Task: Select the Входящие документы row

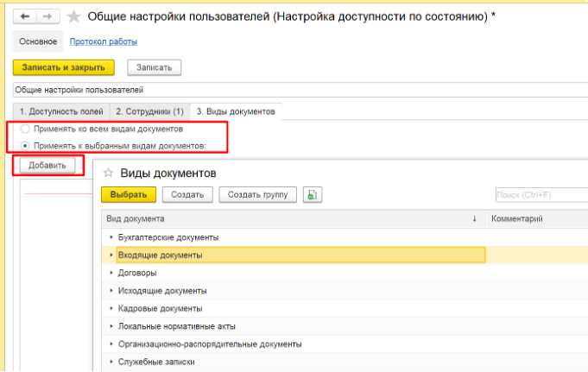Action: click(x=345, y=255)
